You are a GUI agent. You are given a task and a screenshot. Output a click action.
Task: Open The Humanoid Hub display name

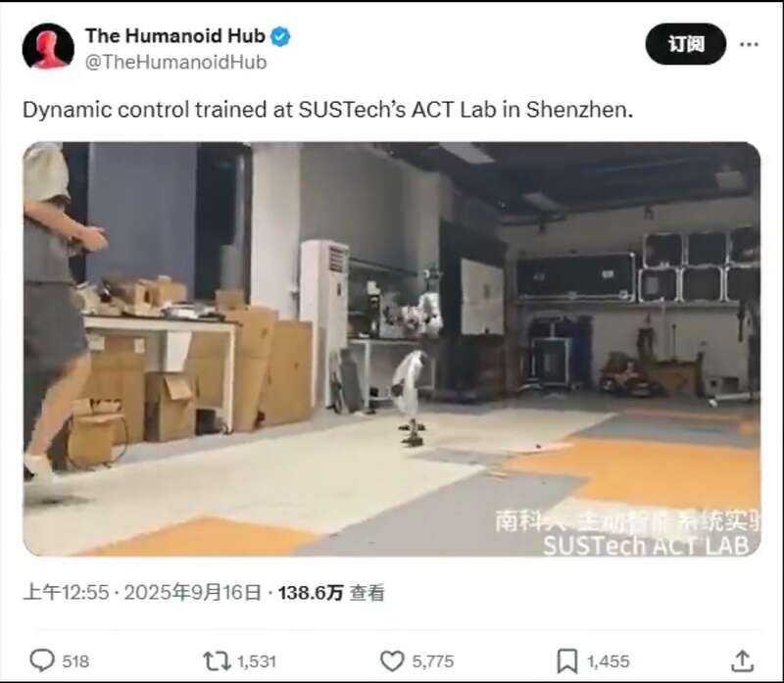(x=175, y=36)
